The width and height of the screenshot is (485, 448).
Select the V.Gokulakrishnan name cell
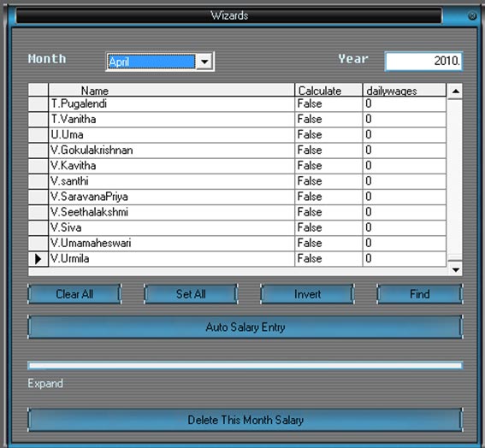(x=172, y=150)
